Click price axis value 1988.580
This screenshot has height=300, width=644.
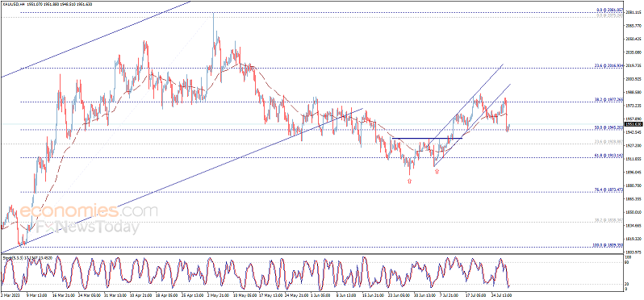pos(633,93)
